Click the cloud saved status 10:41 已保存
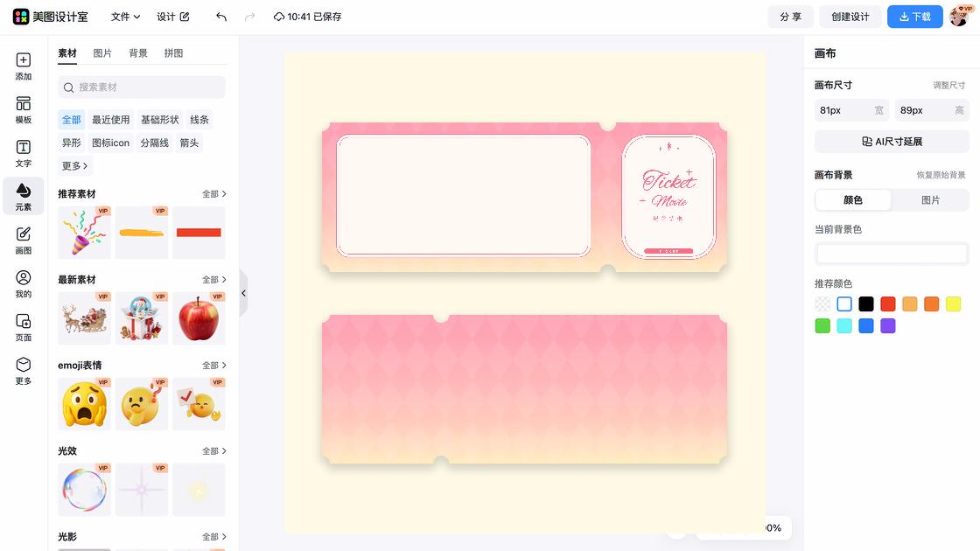 307,17
